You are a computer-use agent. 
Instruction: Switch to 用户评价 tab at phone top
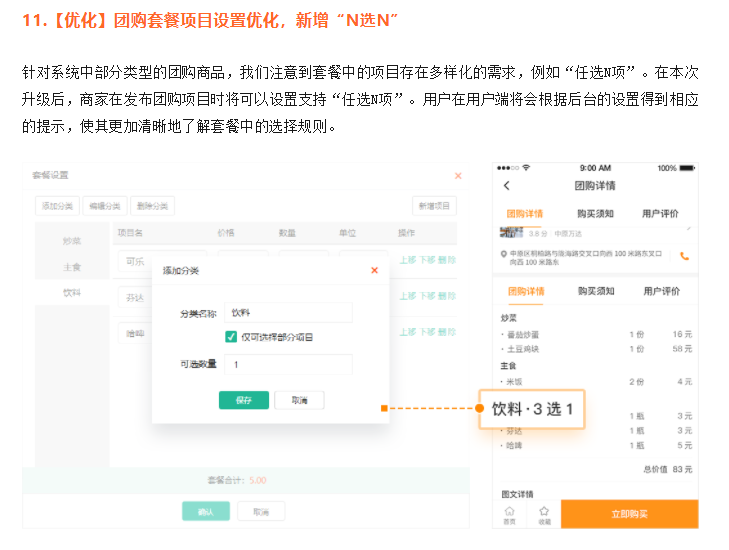[661, 213]
